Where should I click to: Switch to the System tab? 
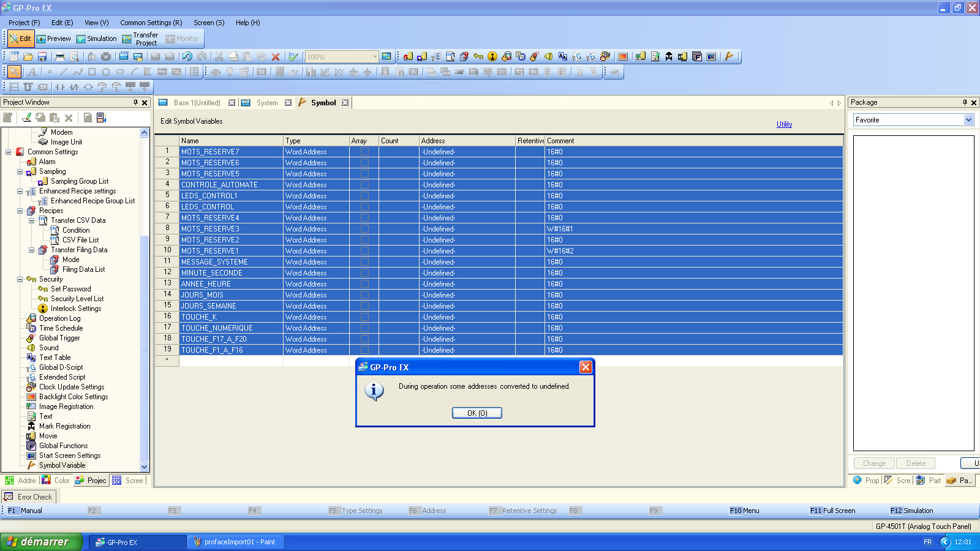(266, 103)
